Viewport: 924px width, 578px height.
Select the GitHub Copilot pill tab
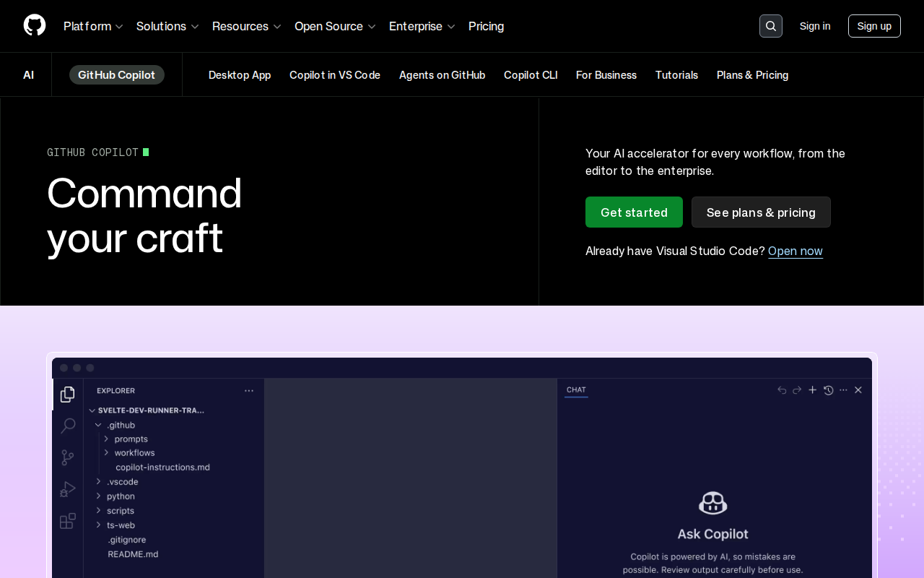coord(117,75)
